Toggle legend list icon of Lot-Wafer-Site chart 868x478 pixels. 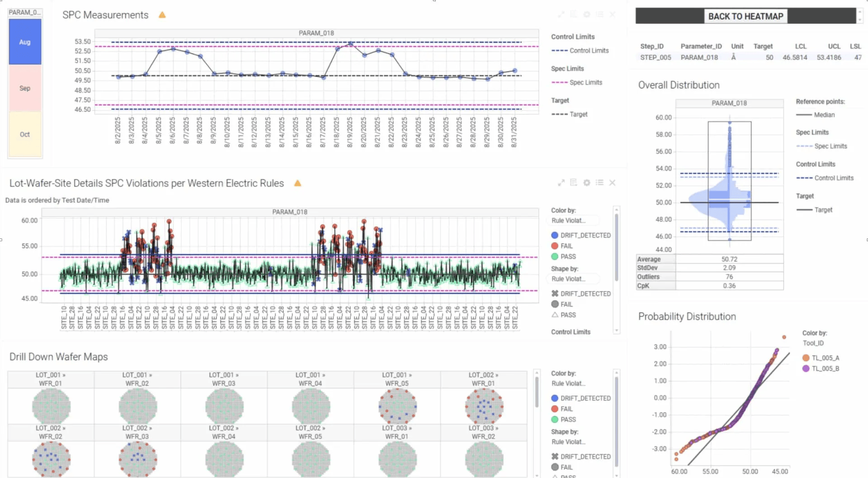(x=599, y=183)
